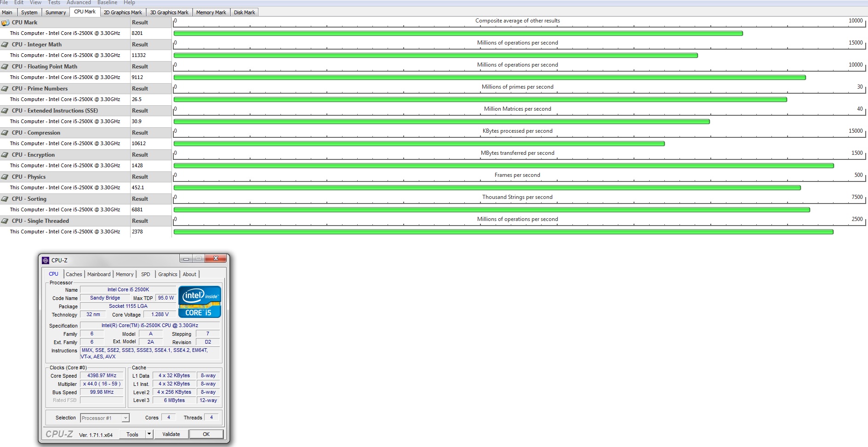Click the Intel Core i5 logo in CPU-Z
The height and width of the screenshot is (447, 868).
pyautogui.click(x=200, y=302)
